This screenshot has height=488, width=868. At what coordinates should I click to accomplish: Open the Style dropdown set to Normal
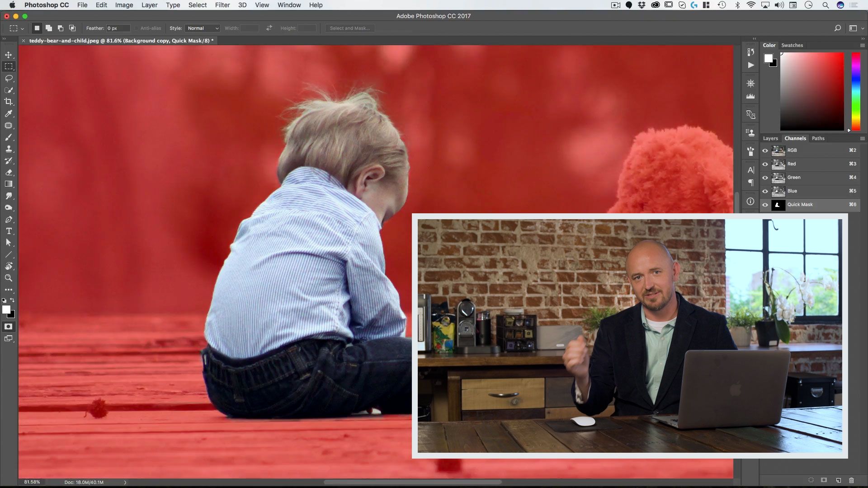click(x=203, y=28)
